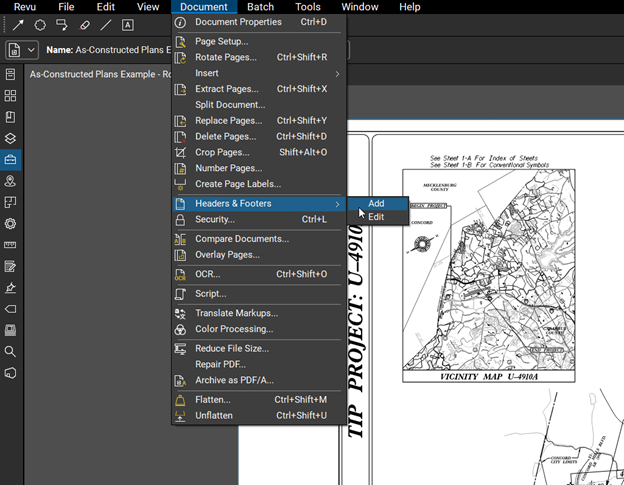
Task: Open the Tool Chest panel
Action: tap(10, 160)
